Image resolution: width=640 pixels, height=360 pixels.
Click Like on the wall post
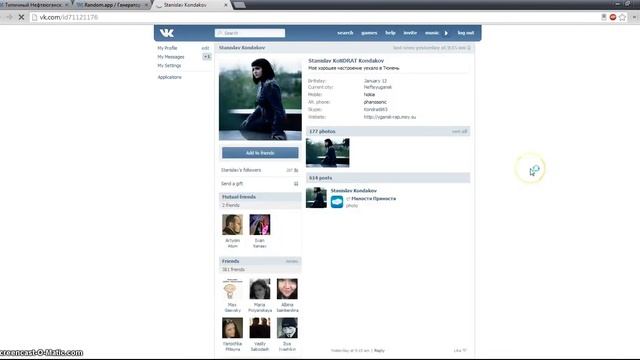pos(460,350)
